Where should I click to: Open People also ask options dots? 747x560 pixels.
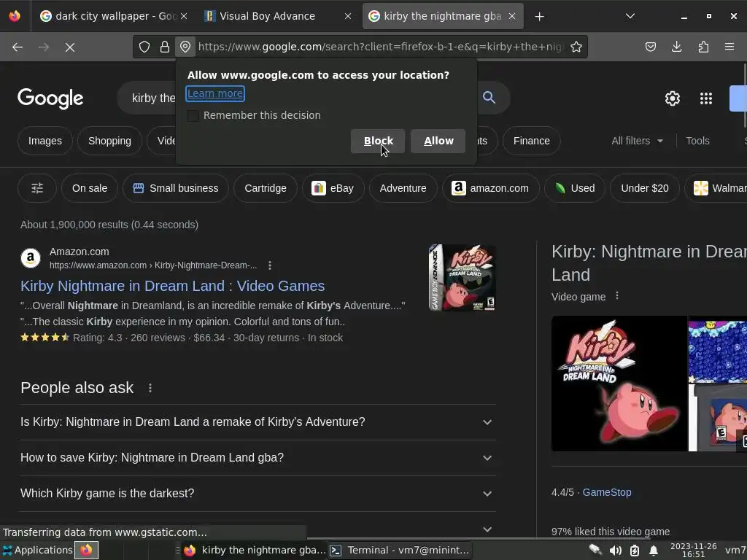tap(150, 388)
